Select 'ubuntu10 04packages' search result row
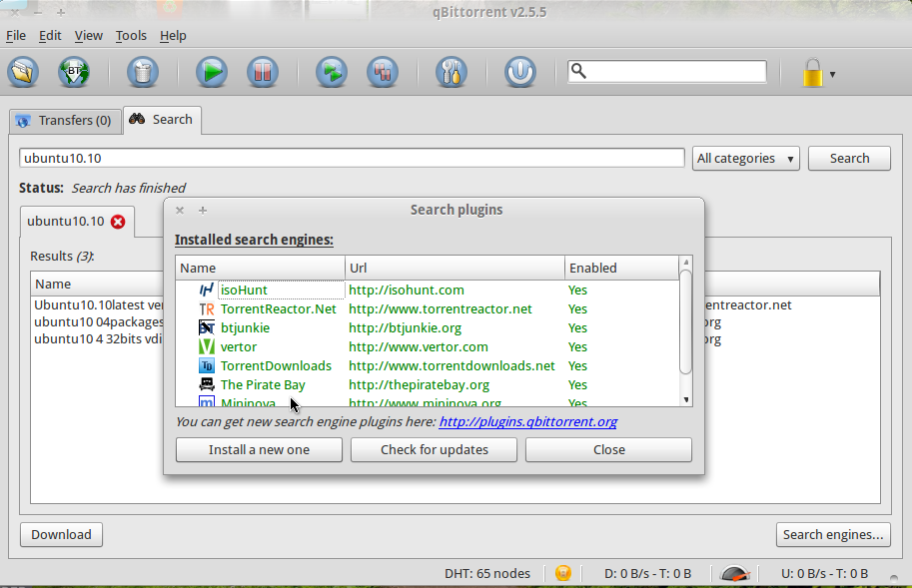The height and width of the screenshot is (588, 912). (98, 321)
